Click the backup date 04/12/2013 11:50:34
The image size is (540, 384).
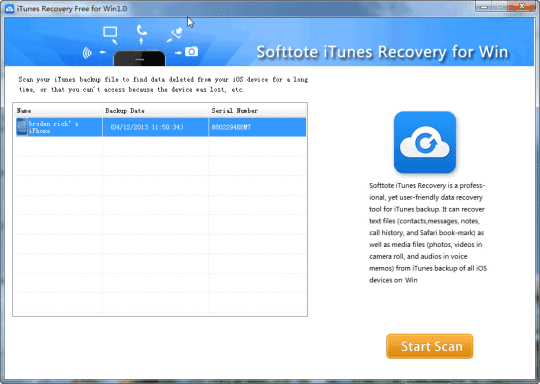point(147,127)
